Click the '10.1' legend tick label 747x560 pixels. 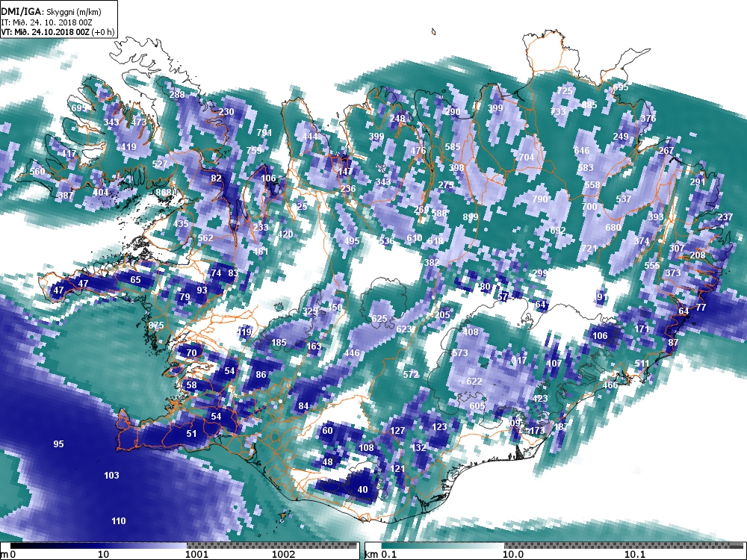(635, 555)
